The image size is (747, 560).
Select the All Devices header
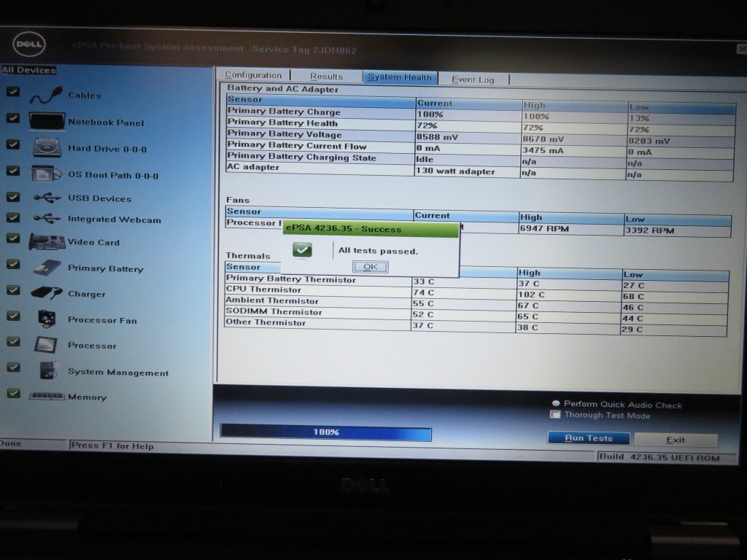click(28, 70)
